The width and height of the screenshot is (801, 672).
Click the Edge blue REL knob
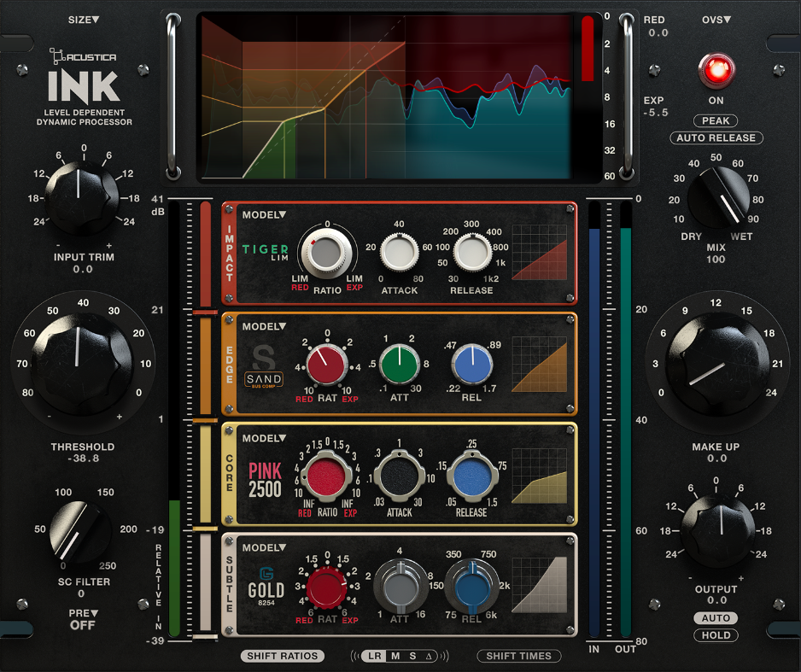(472, 364)
